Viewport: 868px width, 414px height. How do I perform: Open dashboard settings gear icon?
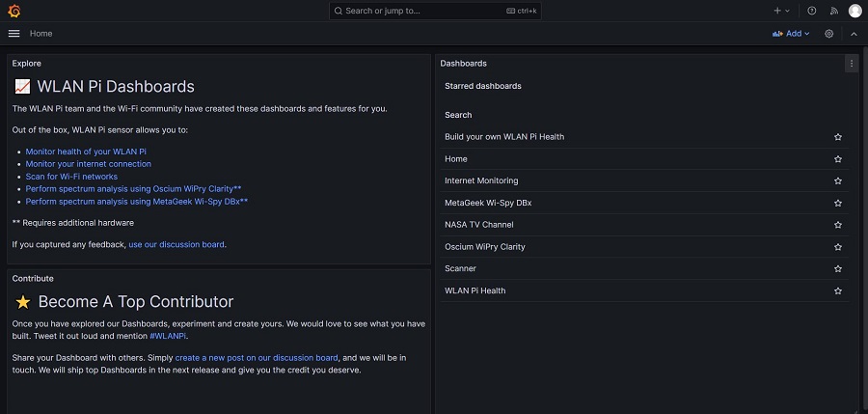click(828, 34)
